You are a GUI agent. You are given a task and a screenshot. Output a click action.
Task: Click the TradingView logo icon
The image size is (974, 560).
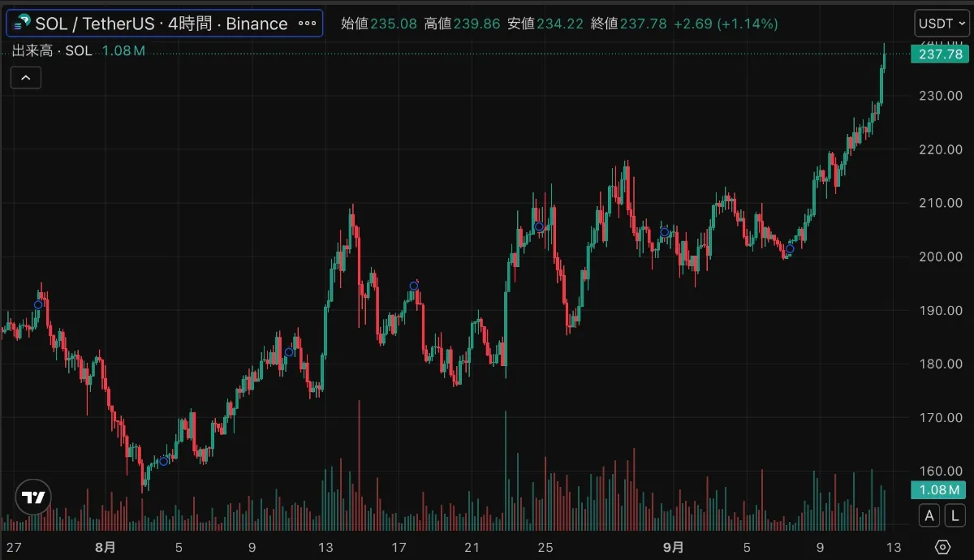pos(33,497)
